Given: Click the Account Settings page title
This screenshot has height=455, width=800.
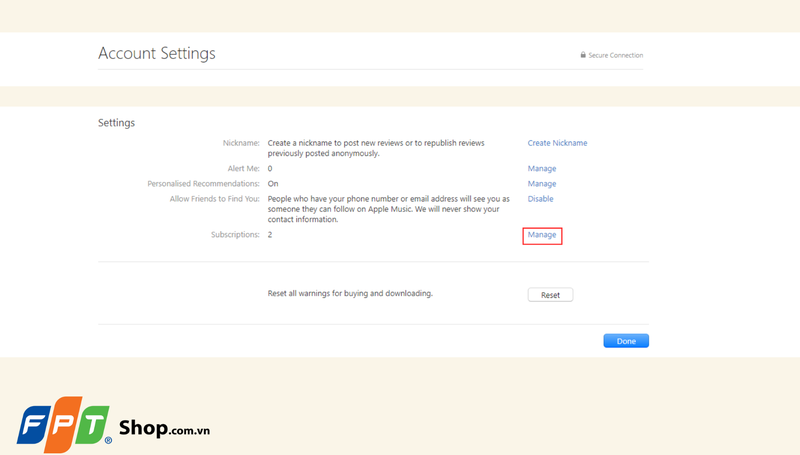Looking at the screenshot, I should pyautogui.click(x=156, y=53).
